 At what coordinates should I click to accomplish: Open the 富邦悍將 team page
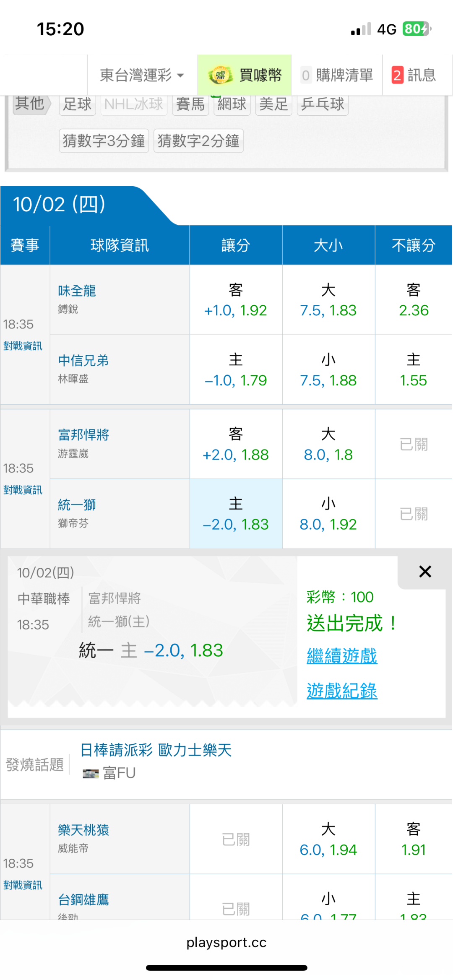pyautogui.click(x=83, y=435)
